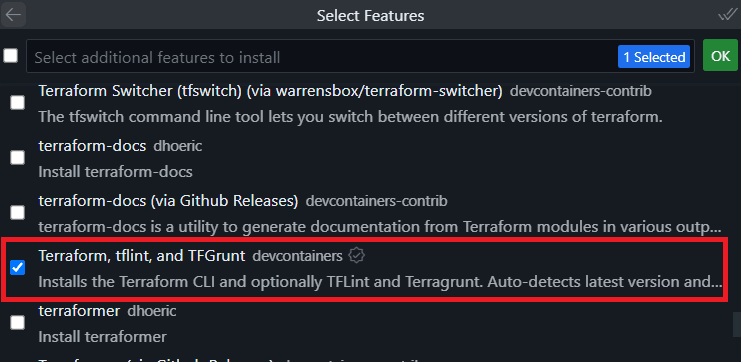The image size is (741, 362).
Task: Check terraform-docs (via Github Releases) checkbox
Action: (x=17, y=212)
